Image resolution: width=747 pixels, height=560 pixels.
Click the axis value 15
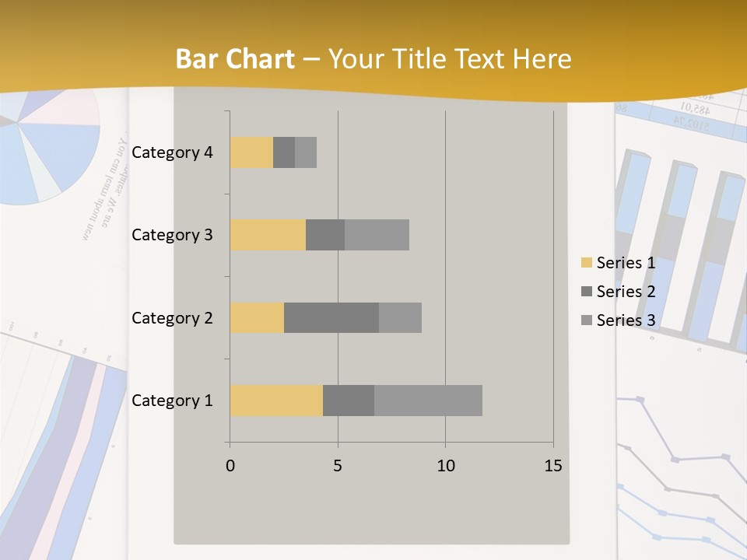[x=552, y=466]
